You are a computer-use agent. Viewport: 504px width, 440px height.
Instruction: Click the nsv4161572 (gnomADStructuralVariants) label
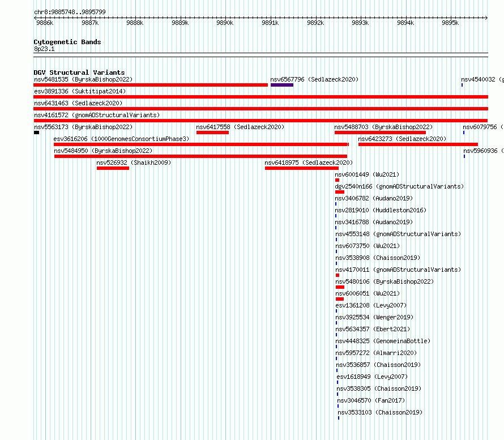click(x=97, y=115)
